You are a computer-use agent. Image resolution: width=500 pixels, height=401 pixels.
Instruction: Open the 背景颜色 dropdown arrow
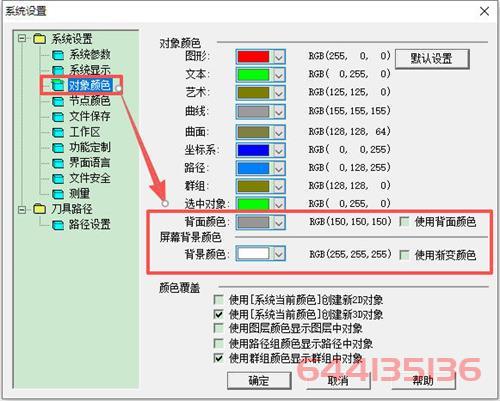pyautogui.click(x=279, y=254)
